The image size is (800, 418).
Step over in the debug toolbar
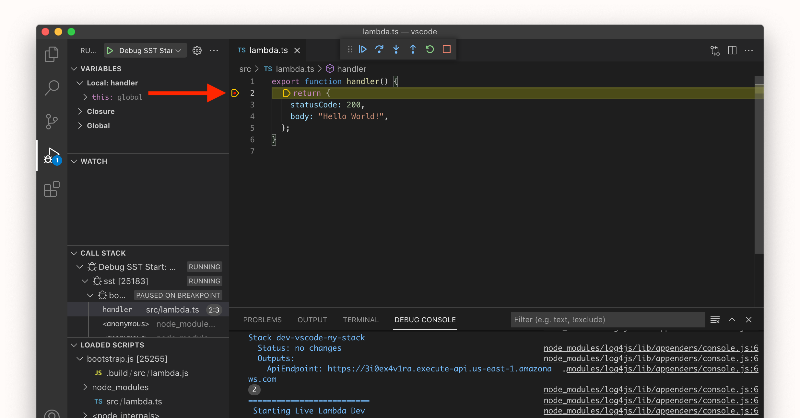click(x=379, y=50)
